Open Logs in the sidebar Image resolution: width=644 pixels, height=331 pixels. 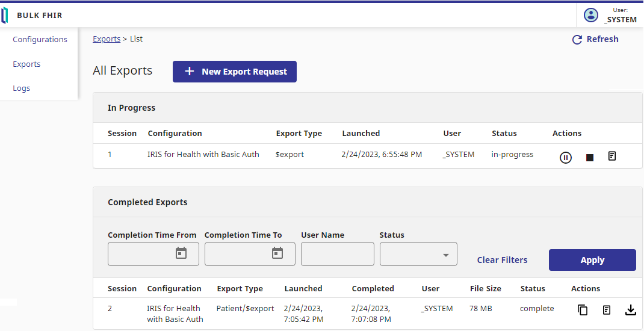tap(21, 88)
